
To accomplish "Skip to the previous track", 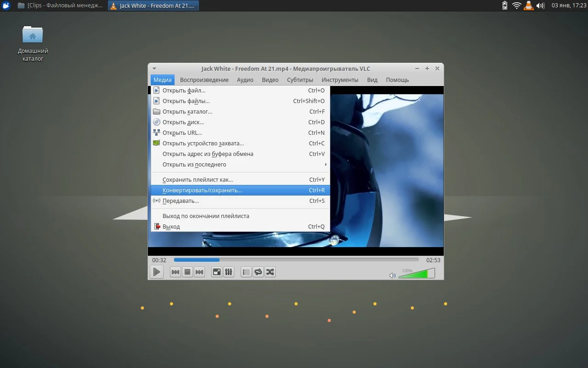I will click(x=175, y=272).
